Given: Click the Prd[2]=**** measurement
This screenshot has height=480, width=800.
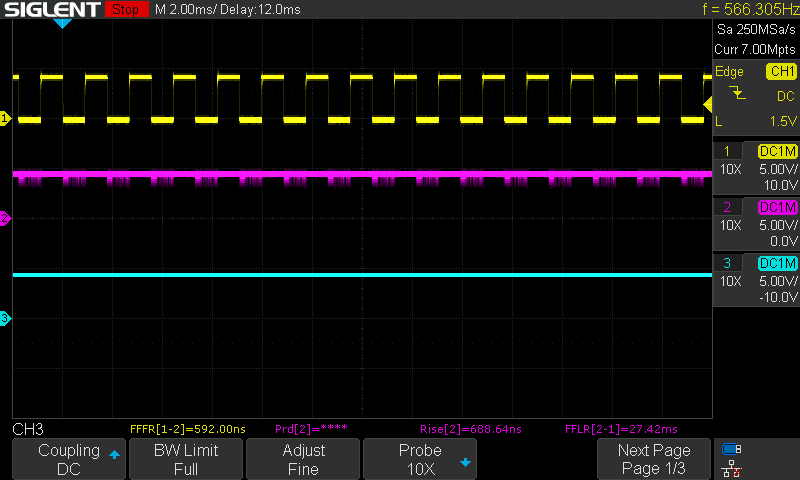Looking at the screenshot, I should pyautogui.click(x=311, y=429).
